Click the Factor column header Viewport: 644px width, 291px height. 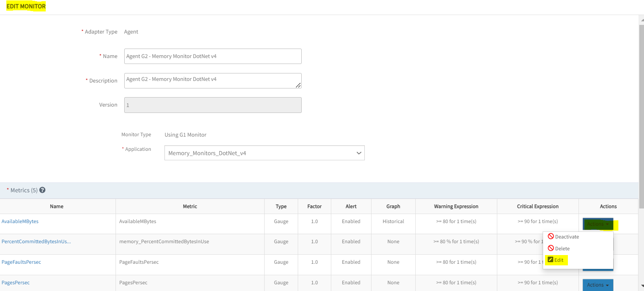click(x=315, y=207)
